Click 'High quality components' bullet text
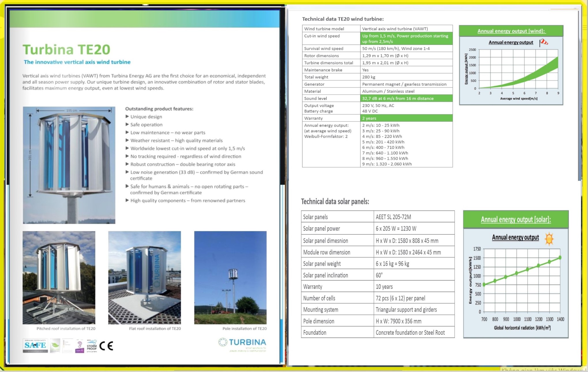 [188, 201]
